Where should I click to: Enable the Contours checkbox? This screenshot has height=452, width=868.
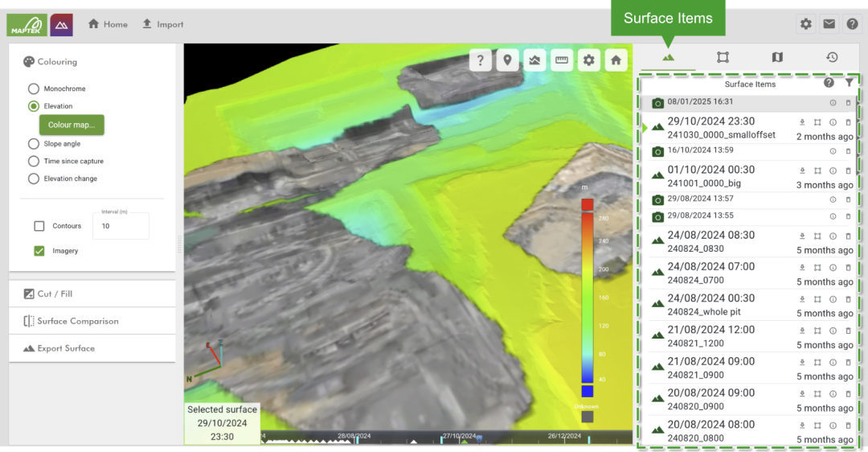coord(39,226)
